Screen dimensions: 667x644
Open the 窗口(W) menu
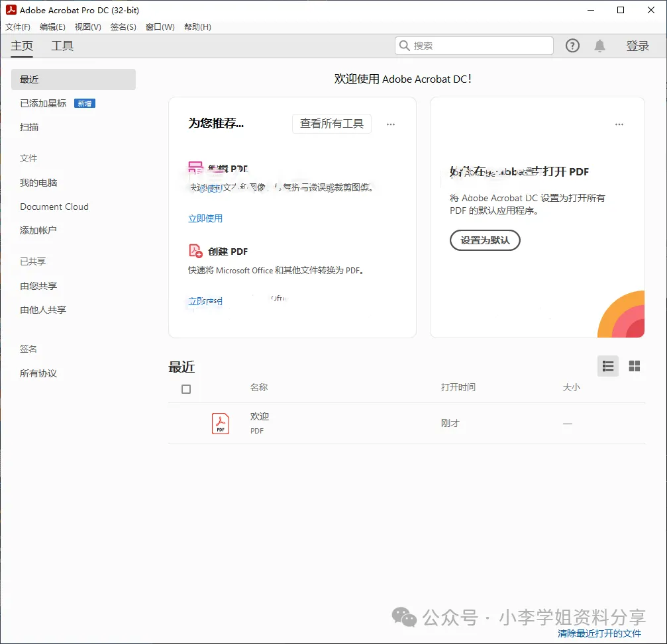[x=160, y=26]
